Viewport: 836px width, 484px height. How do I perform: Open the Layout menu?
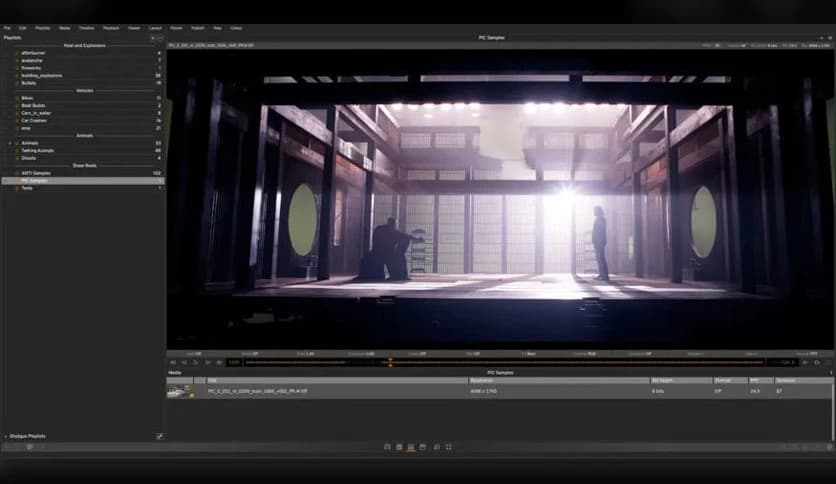[155, 28]
